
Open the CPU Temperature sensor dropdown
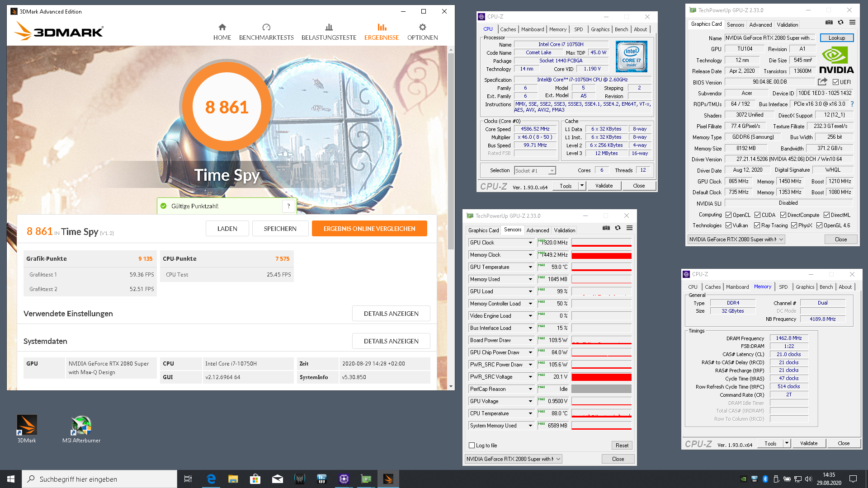530,413
